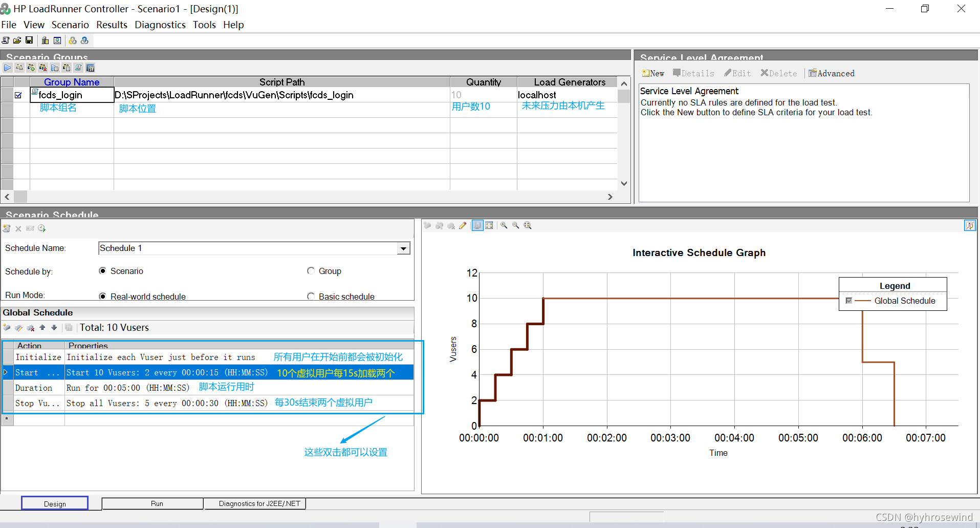The image size is (980, 528).
Task: Click the Move Action Down arrow icon
Action: (x=54, y=327)
